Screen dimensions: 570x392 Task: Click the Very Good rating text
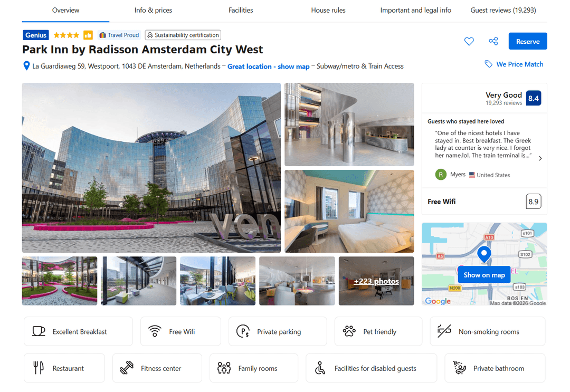pyautogui.click(x=503, y=95)
